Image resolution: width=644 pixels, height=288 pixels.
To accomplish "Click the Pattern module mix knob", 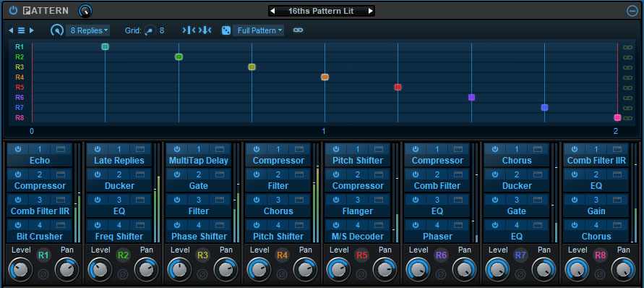I will pyautogui.click(x=85, y=11).
